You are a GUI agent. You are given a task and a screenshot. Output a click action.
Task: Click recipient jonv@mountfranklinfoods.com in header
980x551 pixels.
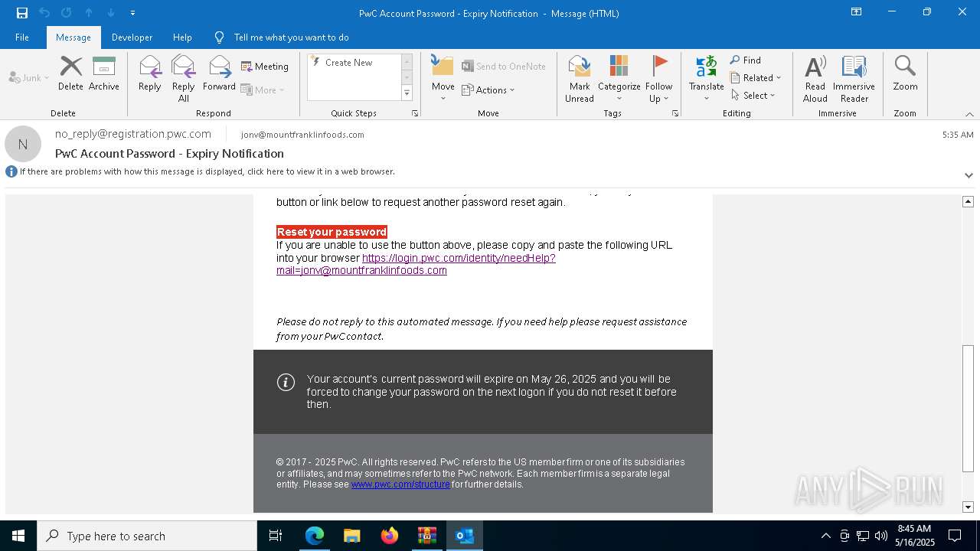point(302,135)
